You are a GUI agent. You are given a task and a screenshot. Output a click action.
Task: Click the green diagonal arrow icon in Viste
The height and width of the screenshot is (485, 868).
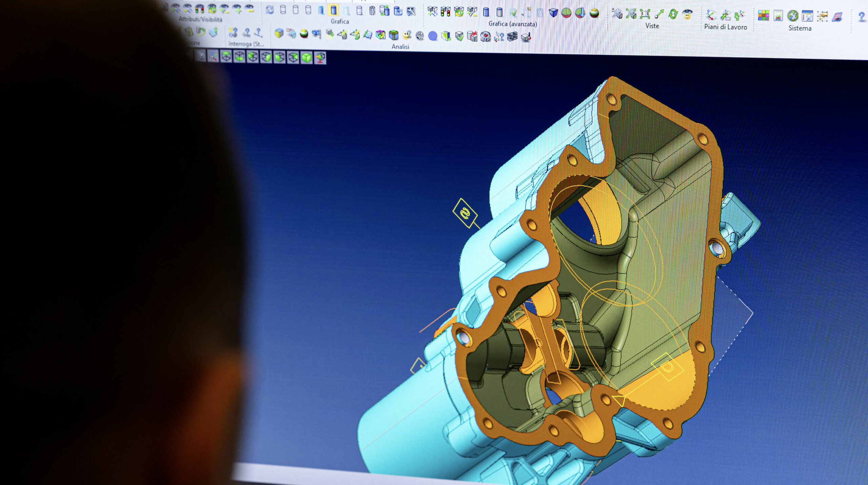(659, 14)
